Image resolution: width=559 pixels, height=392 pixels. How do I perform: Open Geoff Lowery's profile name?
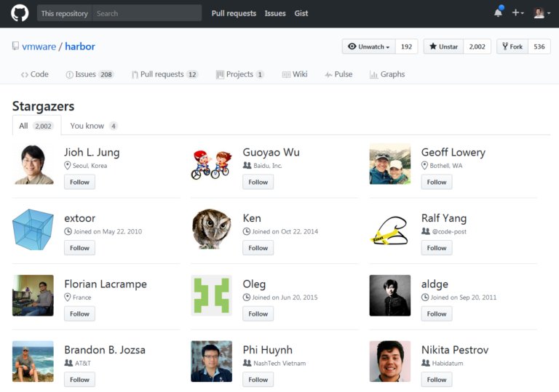pos(453,153)
